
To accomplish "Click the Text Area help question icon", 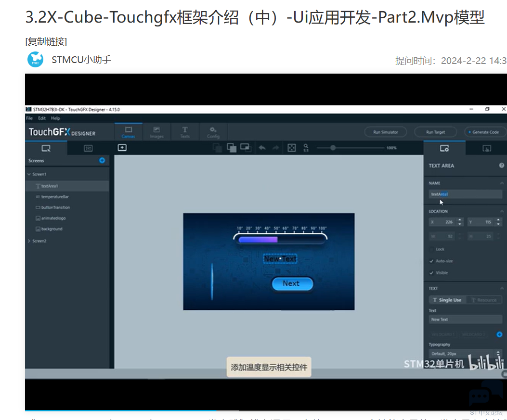I will [502, 165].
